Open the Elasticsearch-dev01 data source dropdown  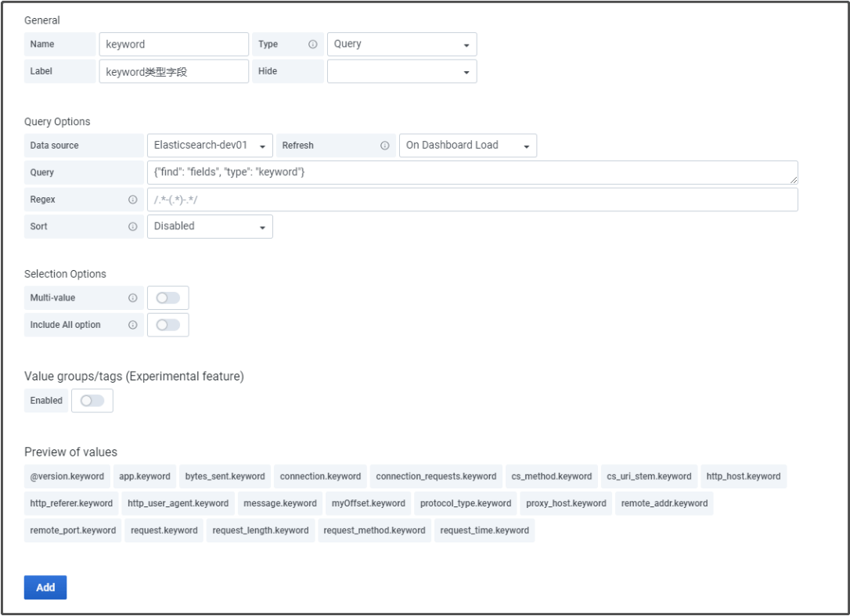tap(210, 146)
